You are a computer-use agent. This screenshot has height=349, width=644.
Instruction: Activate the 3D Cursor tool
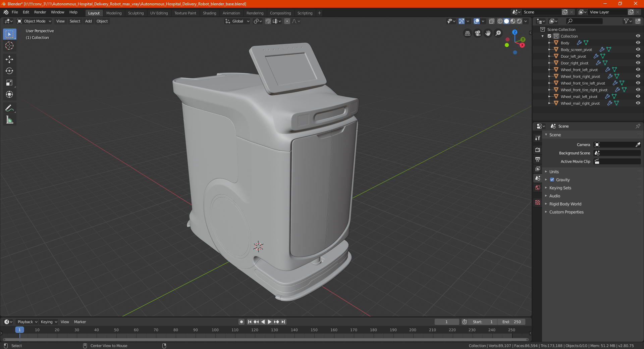[x=9, y=46]
